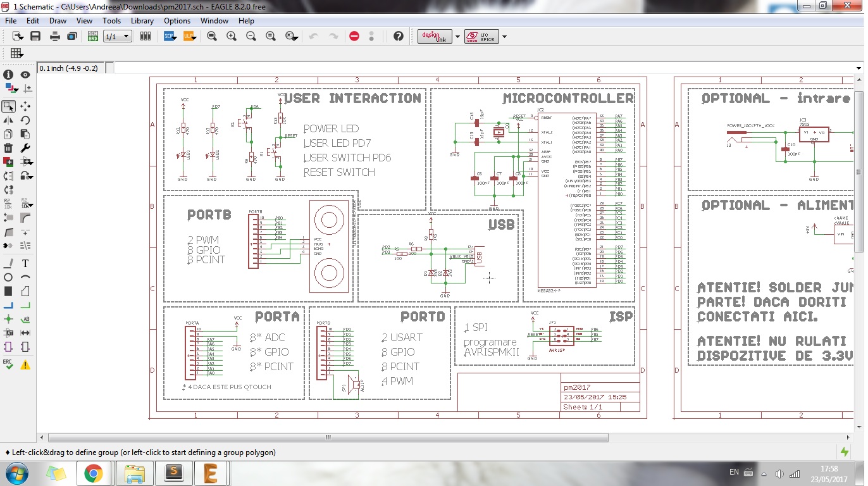Viewport: 868px width, 486px height.
Task: Undo the last action
Action: [x=313, y=36]
